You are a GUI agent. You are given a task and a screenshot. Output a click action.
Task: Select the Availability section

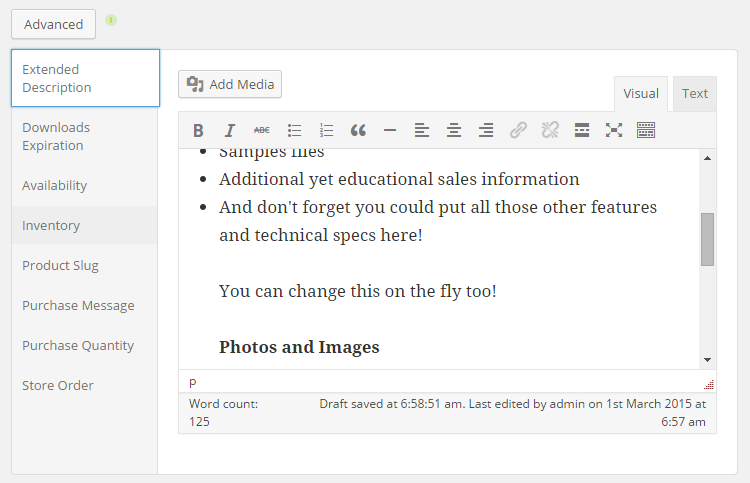85,185
